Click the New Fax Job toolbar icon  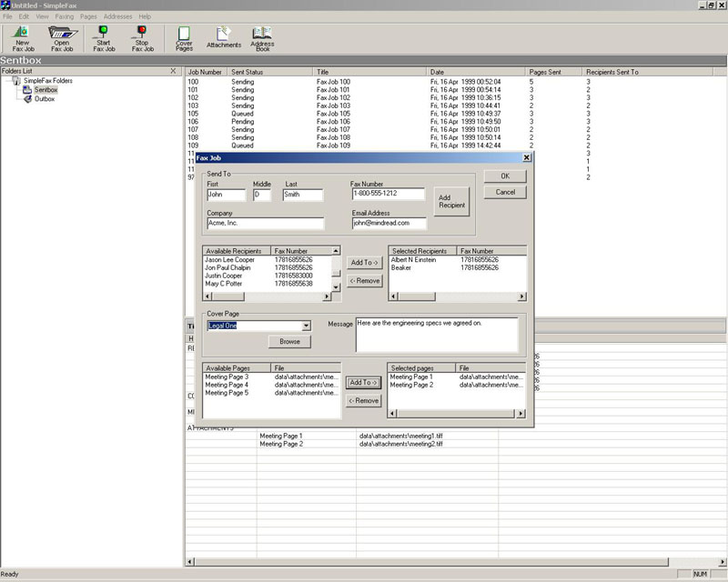click(x=22, y=38)
